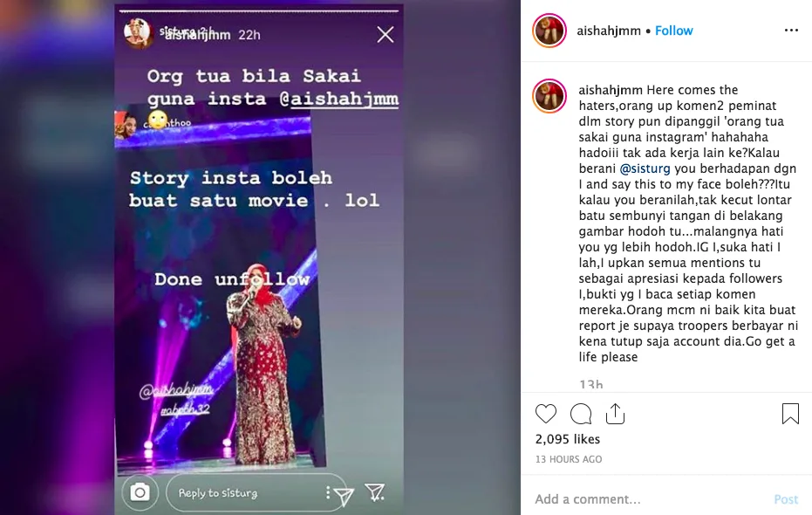
Task: Tap the second paper plane share icon
Action: tap(375, 491)
